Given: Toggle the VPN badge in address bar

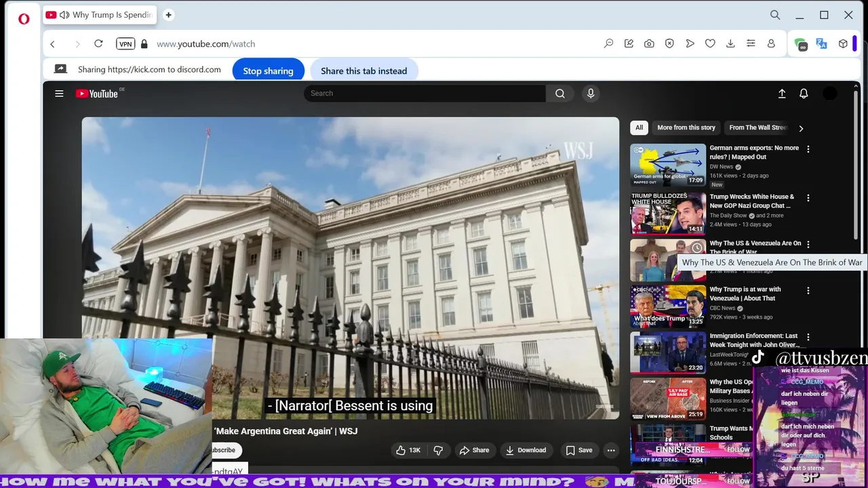Looking at the screenshot, I should click(125, 44).
